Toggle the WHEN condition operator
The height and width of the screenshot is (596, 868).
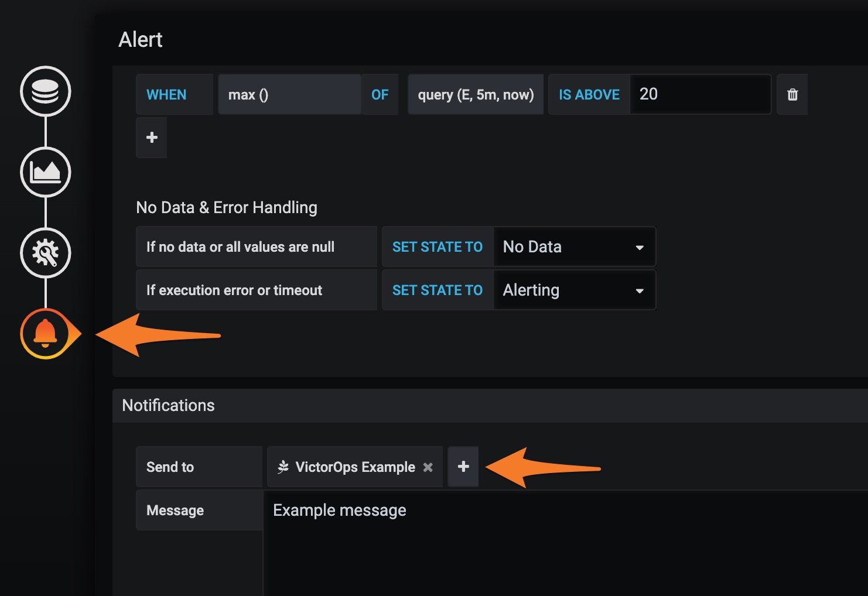pos(166,94)
